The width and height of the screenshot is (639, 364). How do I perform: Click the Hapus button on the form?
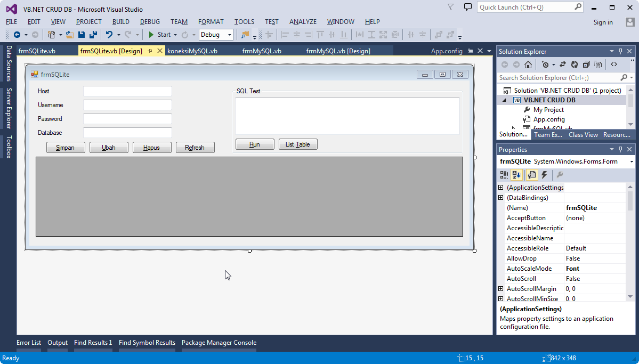pyautogui.click(x=151, y=148)
